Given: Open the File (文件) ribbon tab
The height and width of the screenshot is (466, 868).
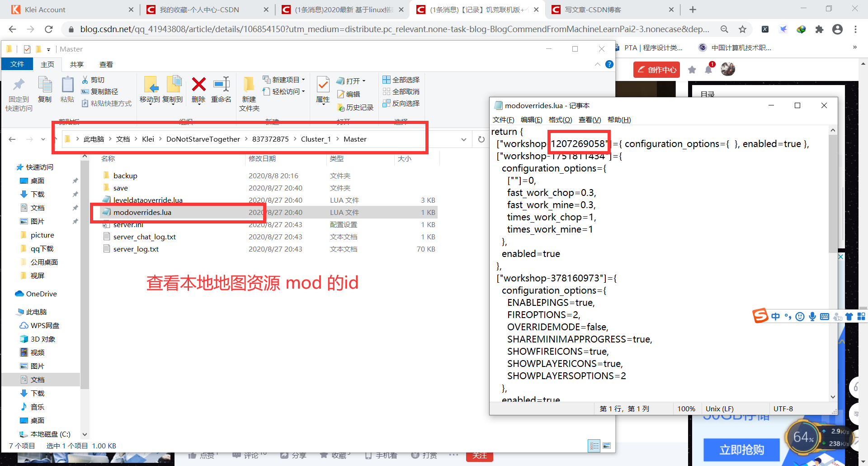Looking at the screenshot, I should (x=17, y=64).
